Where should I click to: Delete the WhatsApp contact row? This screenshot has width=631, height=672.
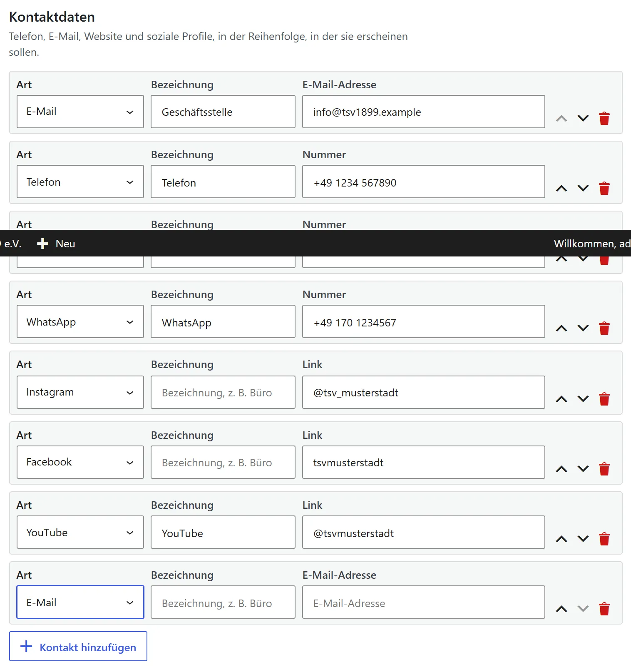[x=604, y=328]
